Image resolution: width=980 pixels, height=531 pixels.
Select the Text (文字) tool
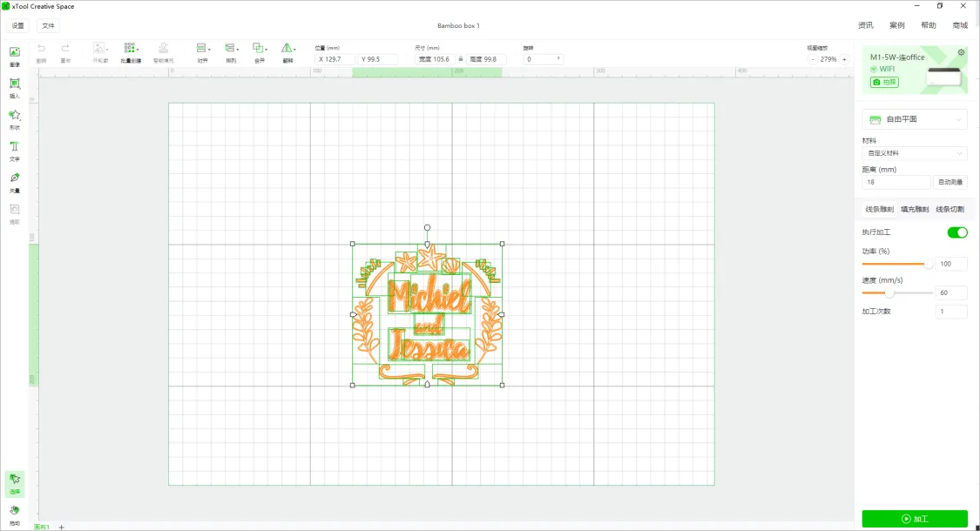(15, 151)
